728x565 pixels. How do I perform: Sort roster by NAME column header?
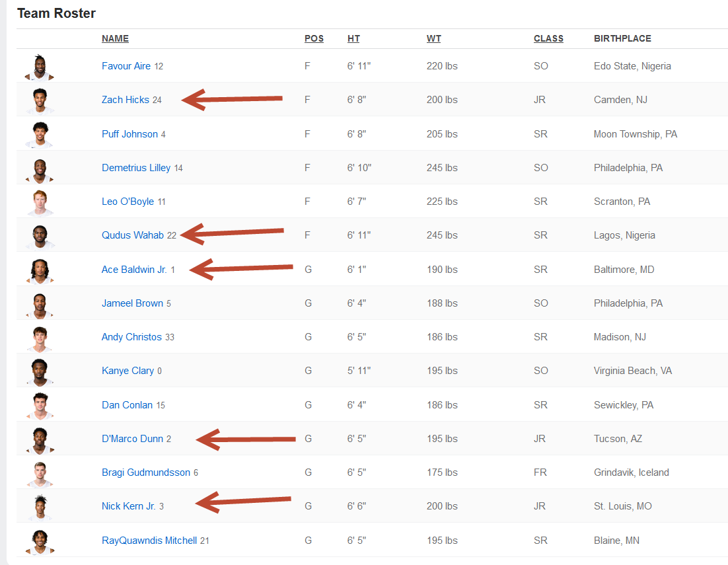pyautogui.click(x=115, y=39)
